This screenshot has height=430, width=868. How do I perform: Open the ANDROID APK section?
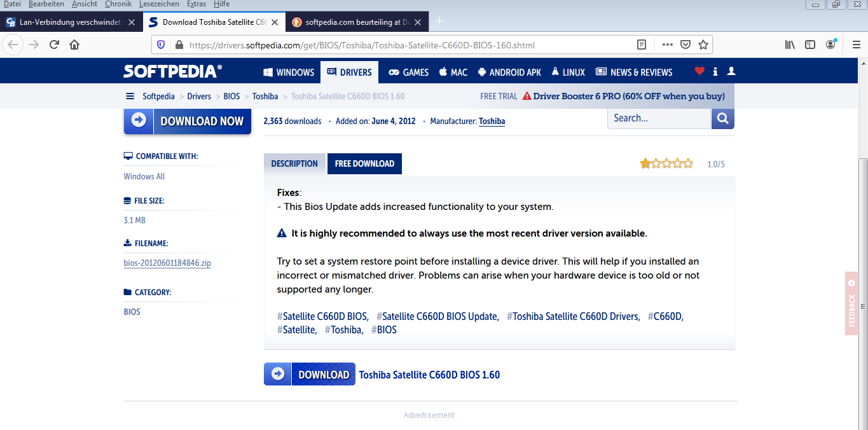pos(509,73)
